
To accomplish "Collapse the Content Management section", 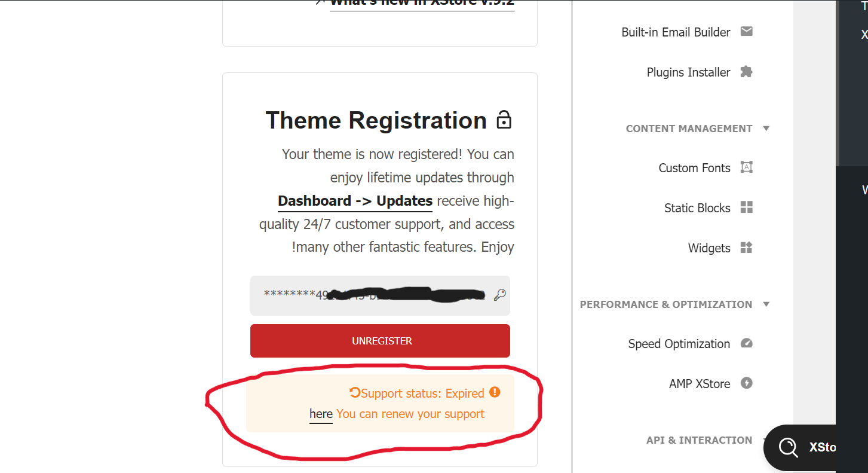I will (x=766, y=129).
